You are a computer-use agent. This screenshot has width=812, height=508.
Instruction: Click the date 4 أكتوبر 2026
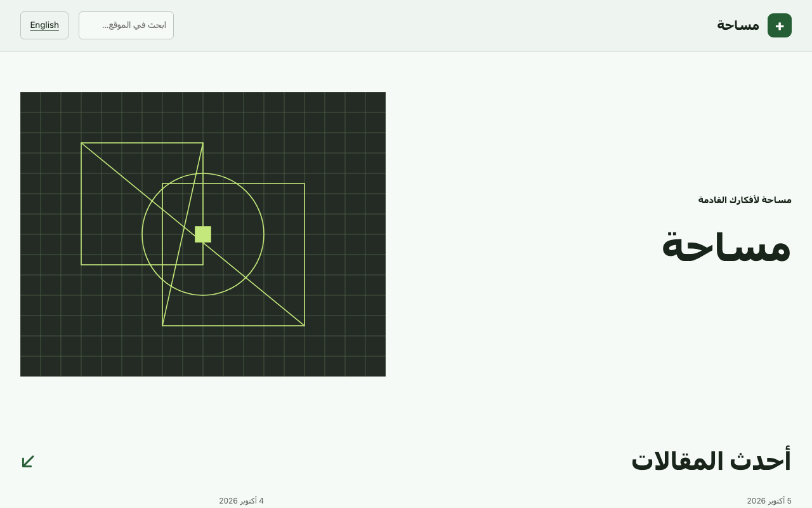[242, 501]
